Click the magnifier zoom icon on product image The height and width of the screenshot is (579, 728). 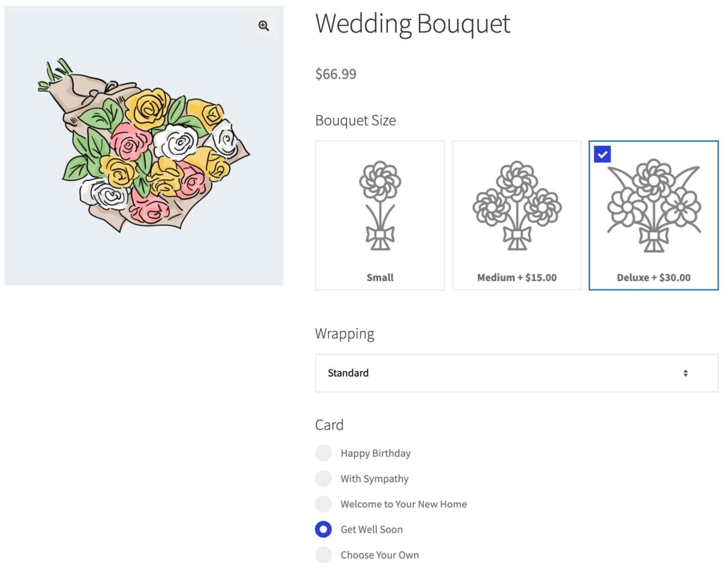(263, 26)
